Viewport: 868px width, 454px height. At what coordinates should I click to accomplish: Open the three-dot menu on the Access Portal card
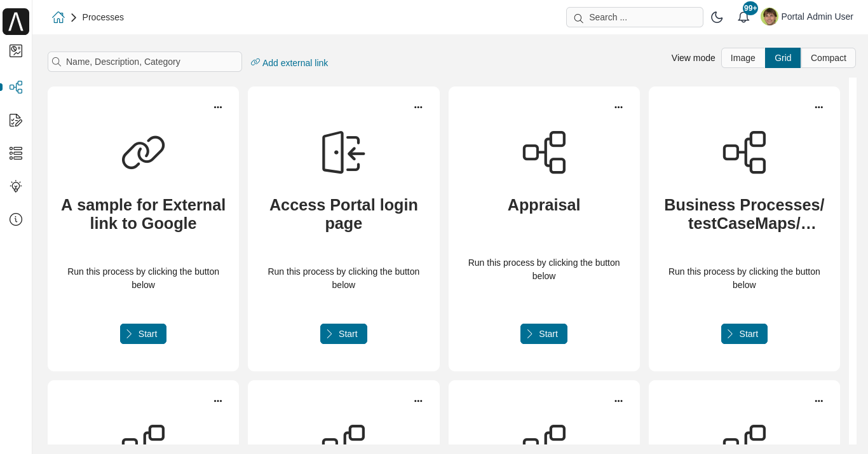(418, 107)
